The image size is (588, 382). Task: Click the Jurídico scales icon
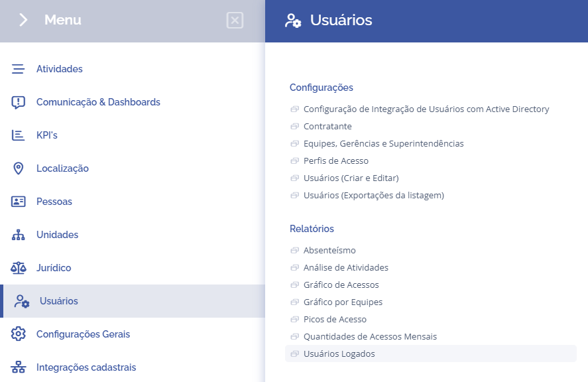(x=18, y=268)
